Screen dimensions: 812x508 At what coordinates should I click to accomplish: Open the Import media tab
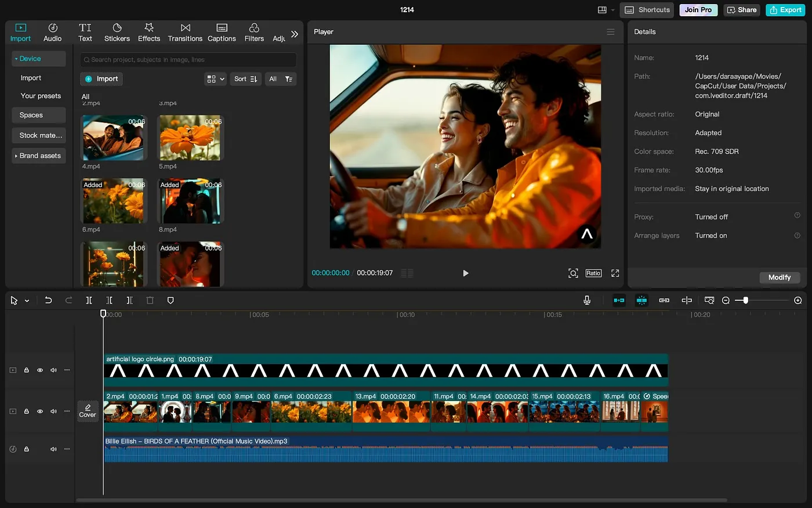(20, 33)
